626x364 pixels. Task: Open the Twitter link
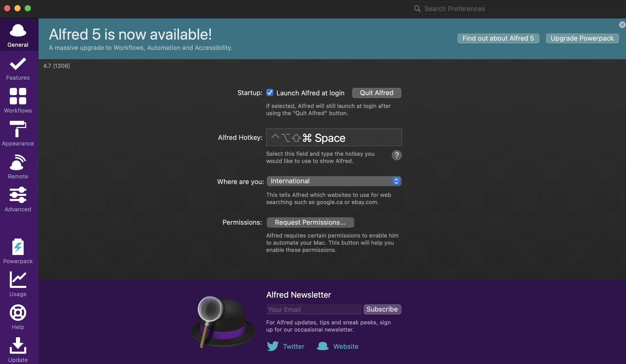(x=293, y=346)
